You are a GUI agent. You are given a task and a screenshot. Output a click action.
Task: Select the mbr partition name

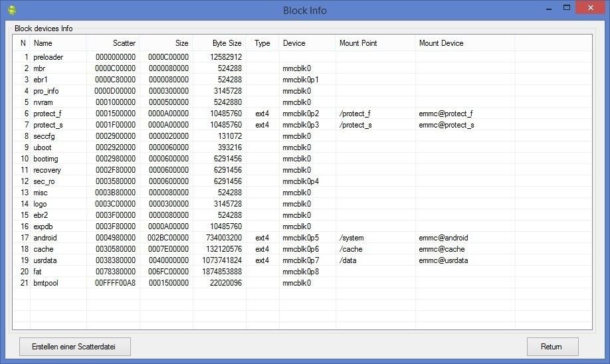click(x=39, y=68)
